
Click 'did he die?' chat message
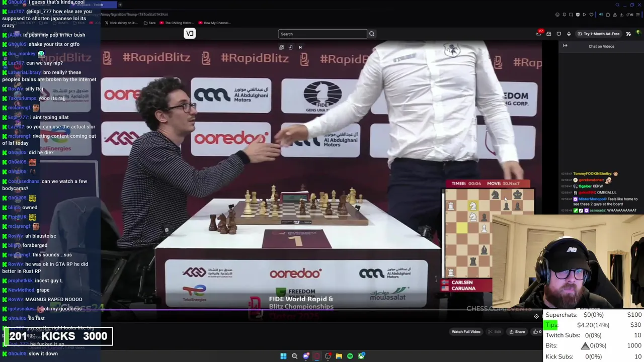[41, 152]
